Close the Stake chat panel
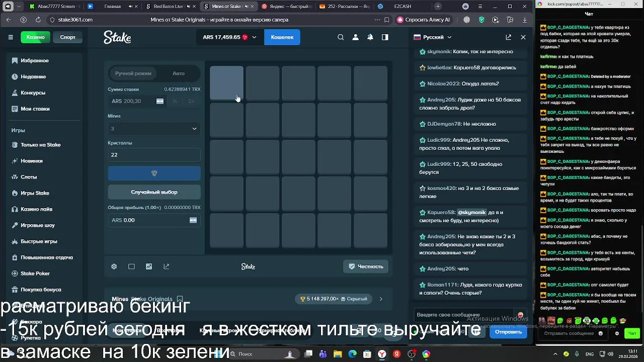Viewport: 644px width, 362px height. [523, 37]
